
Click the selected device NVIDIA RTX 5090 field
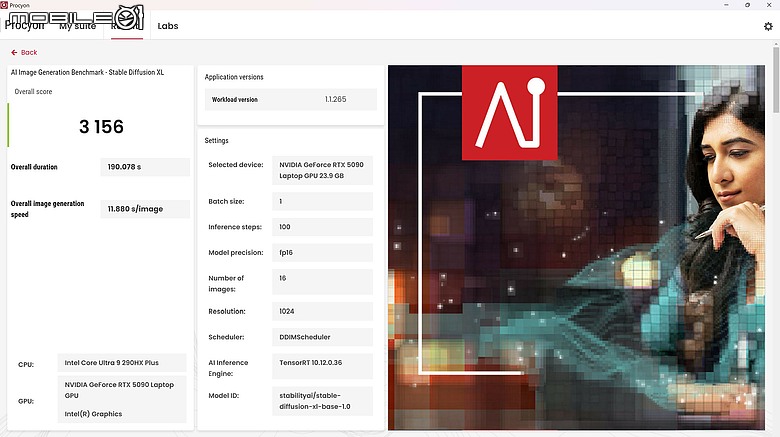tap(322, 170)
